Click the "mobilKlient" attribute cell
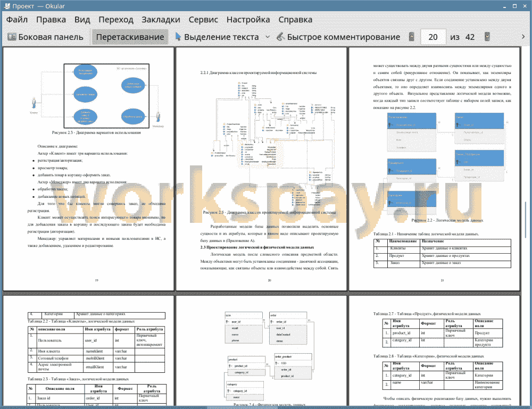This screenshot has height=409, width=532. click(98, 358)
